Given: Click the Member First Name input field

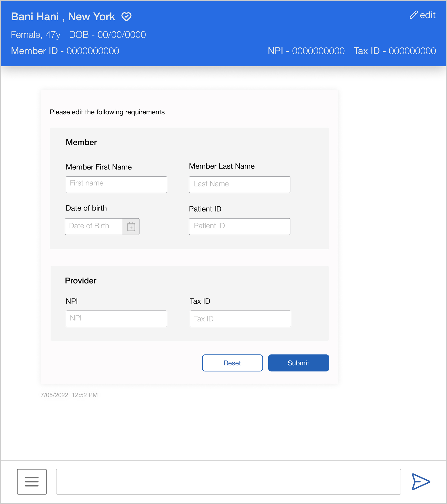Looking at the screenshot, I should [x=116, y=184].
